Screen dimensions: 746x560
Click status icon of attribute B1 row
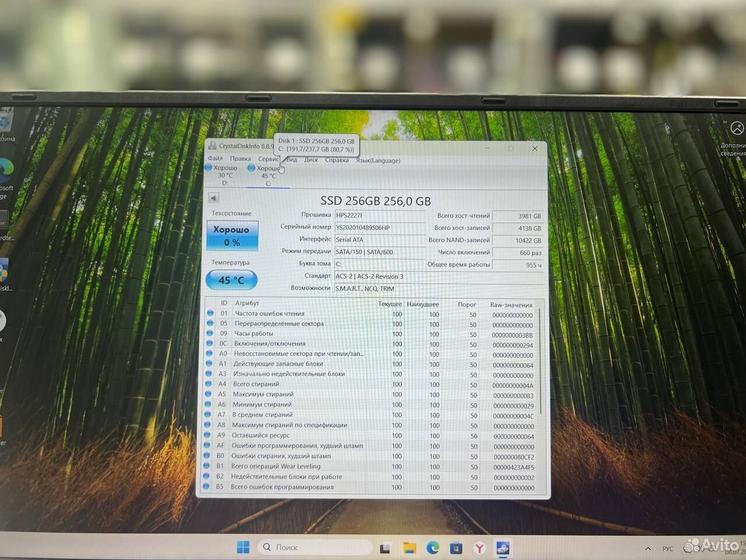(x=206, y=466)
